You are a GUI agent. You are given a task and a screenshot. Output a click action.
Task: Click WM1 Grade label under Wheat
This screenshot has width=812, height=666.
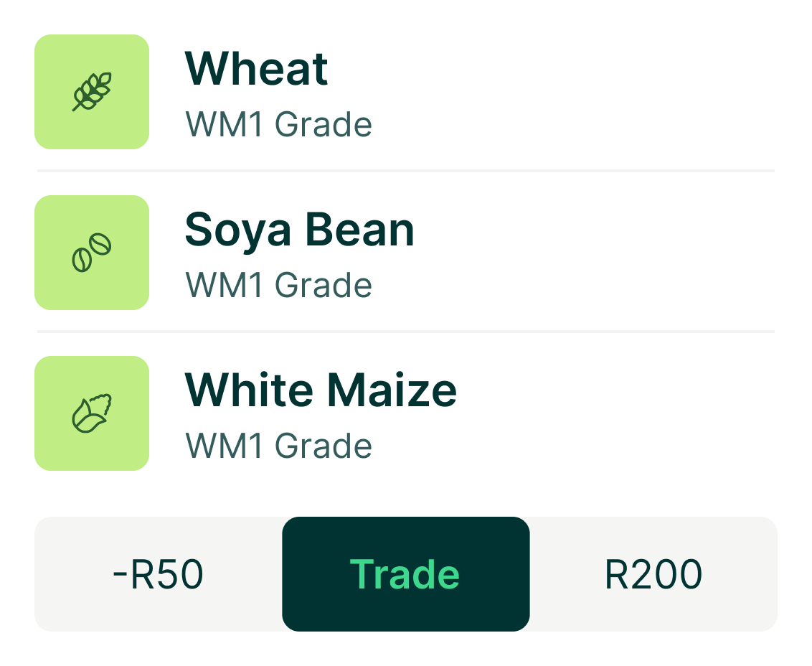(278, 124)
